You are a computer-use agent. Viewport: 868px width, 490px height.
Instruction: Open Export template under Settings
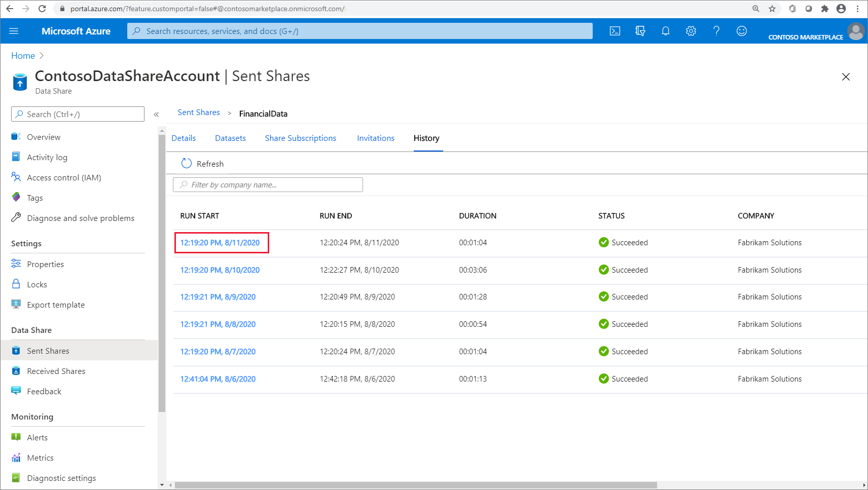coord(56,305)
